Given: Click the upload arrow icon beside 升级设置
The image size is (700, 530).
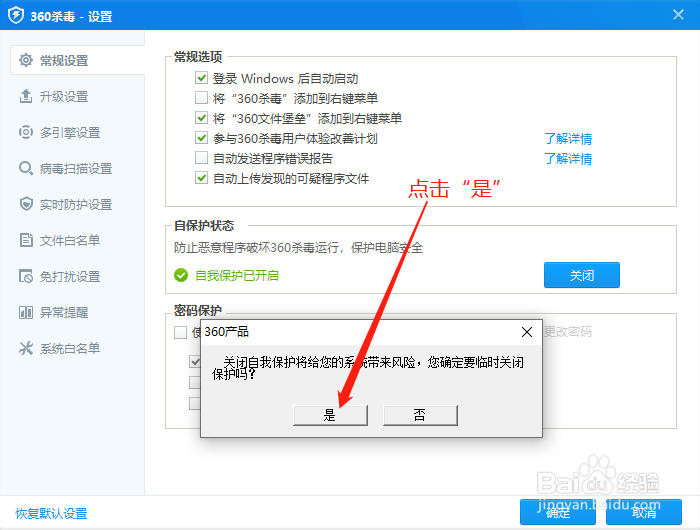Looking at the screenshot, I should 26,96.
